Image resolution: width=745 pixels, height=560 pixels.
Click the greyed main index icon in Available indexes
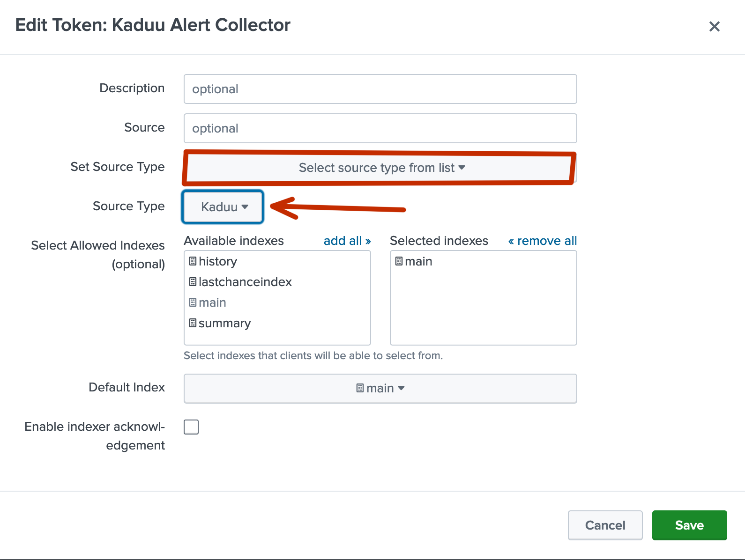193,302
